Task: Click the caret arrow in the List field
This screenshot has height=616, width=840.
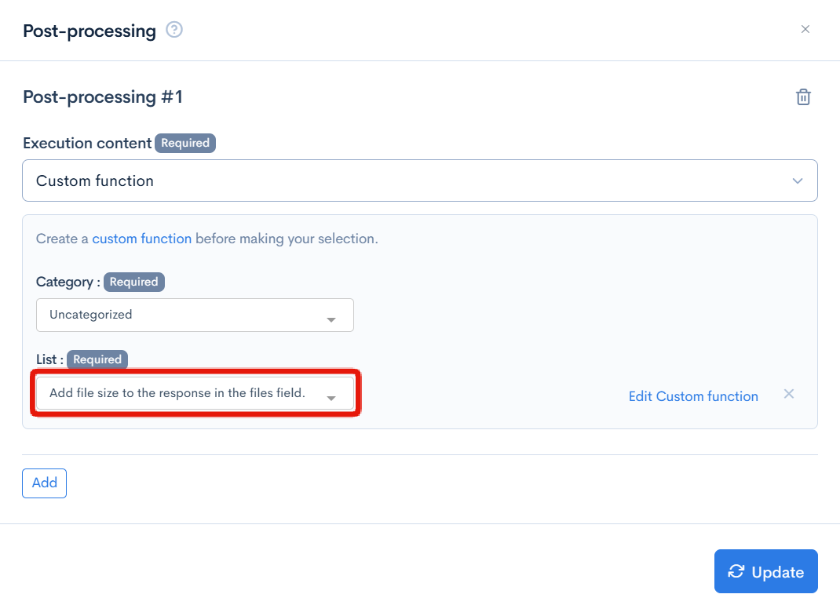Action: pos(331,398)
